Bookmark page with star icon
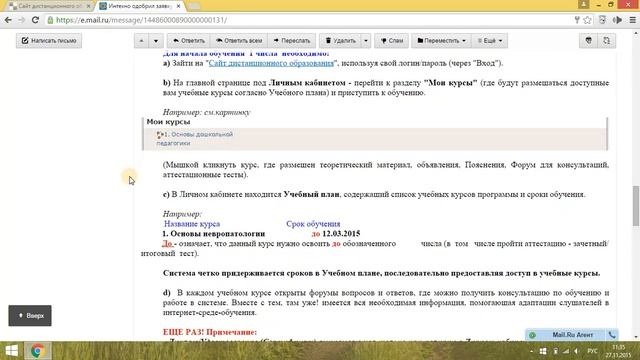 click(587, 20)
